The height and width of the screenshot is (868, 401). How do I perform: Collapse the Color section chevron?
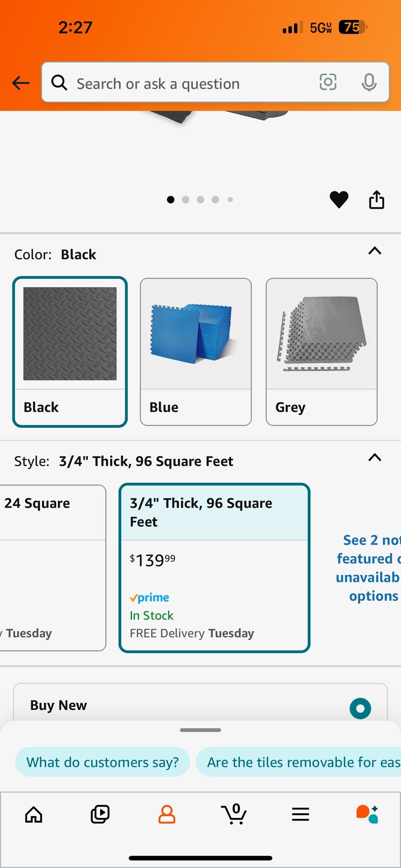tap(375, 251)
